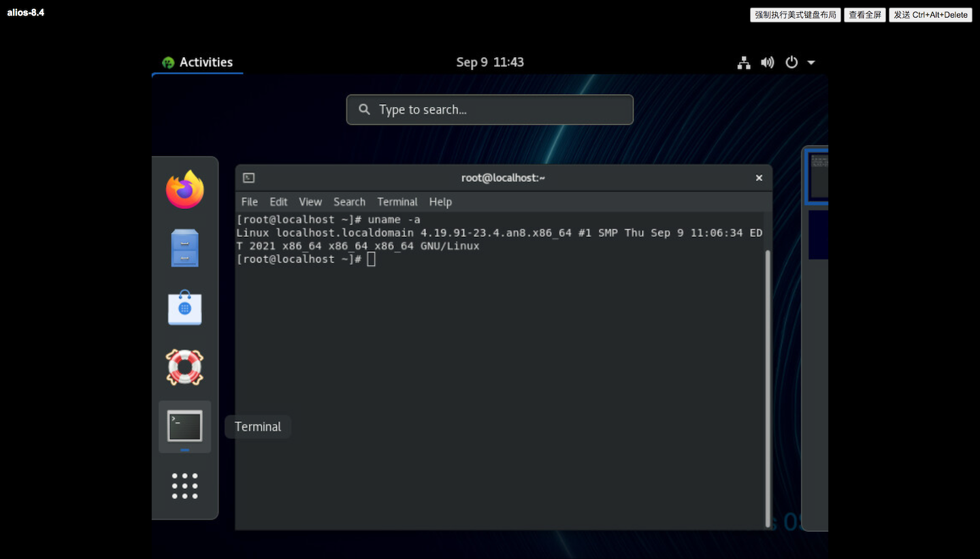Launch the Files file manager icon

(x=184, y=249)
